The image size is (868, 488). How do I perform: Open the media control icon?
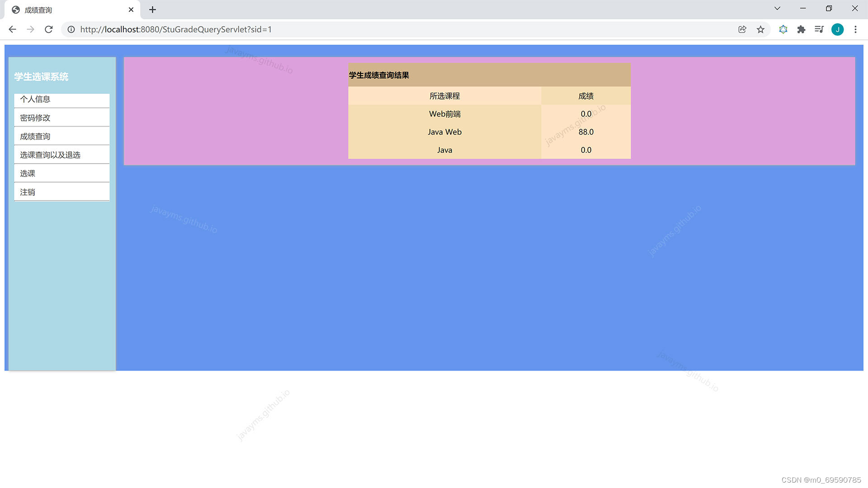[x=819, y=29]
